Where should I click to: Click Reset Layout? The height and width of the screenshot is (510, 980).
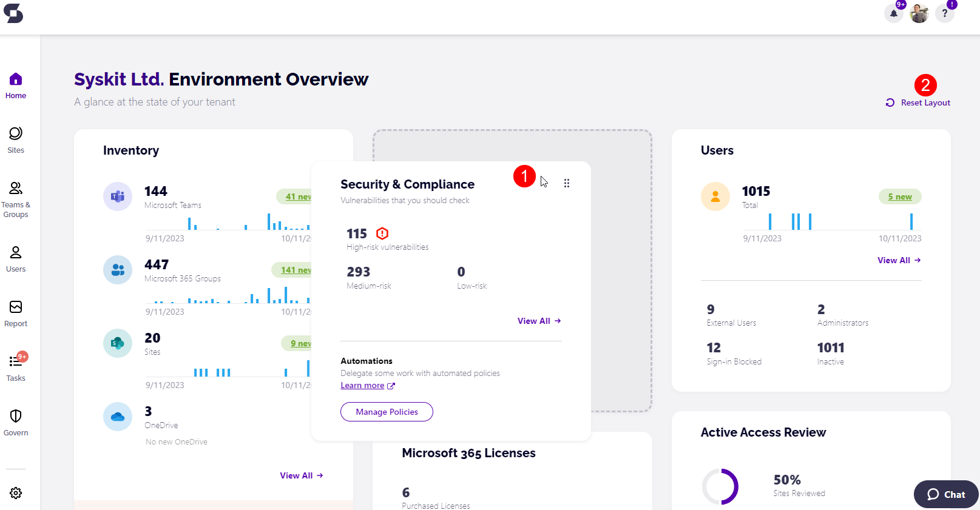tap(918, 102)
